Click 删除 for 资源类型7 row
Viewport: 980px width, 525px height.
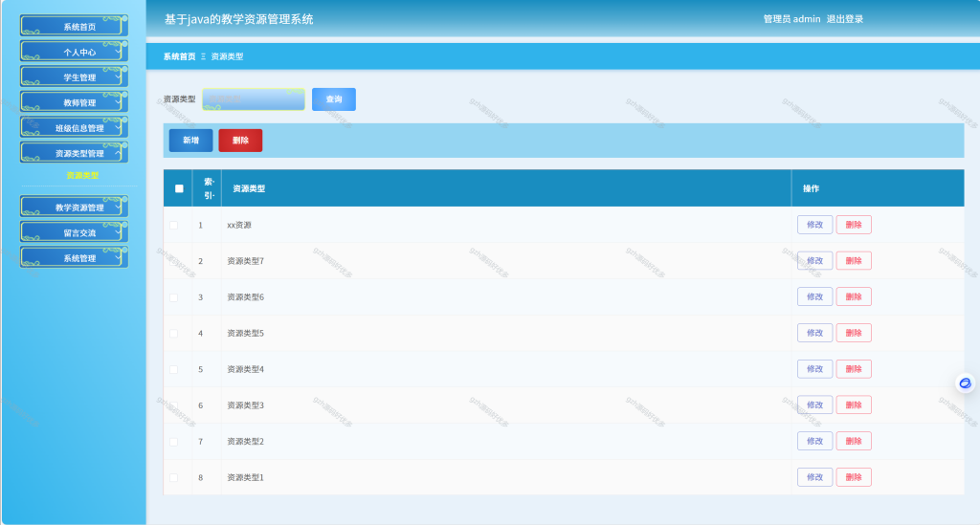[x=854, y=261]
